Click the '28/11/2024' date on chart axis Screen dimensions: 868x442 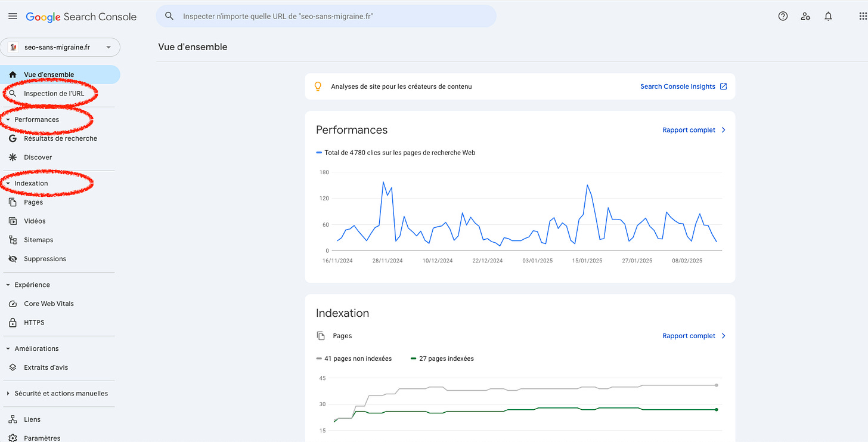coord(387,261)
